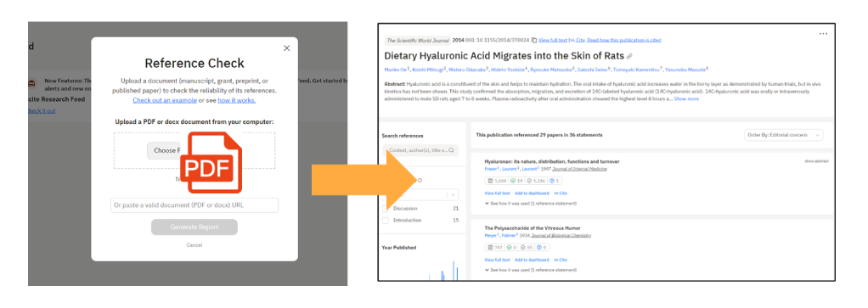Close the Reference Check dialog
The image size is (868, 308).
click(x=287, y=48)
